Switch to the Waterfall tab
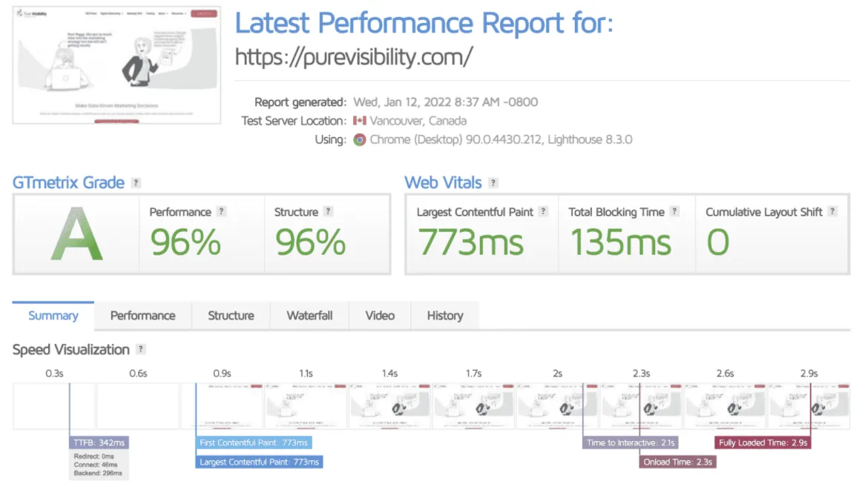 point(309,316)
